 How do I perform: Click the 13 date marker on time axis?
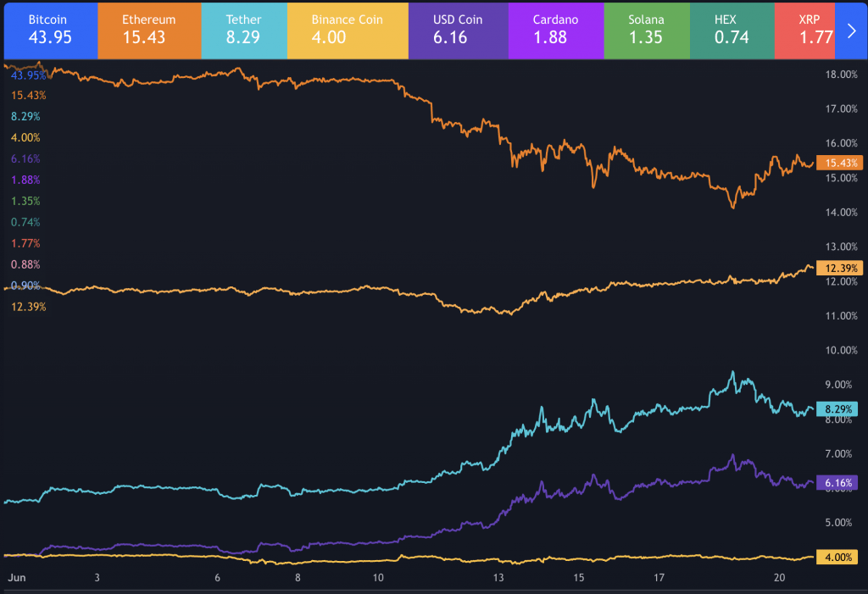point(498,577)
